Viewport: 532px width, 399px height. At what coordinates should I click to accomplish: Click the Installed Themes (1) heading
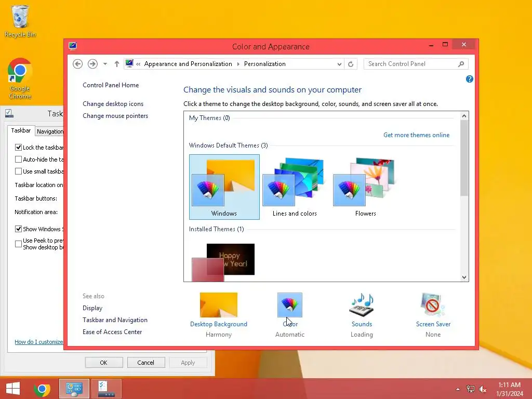[x=217, y=229]
